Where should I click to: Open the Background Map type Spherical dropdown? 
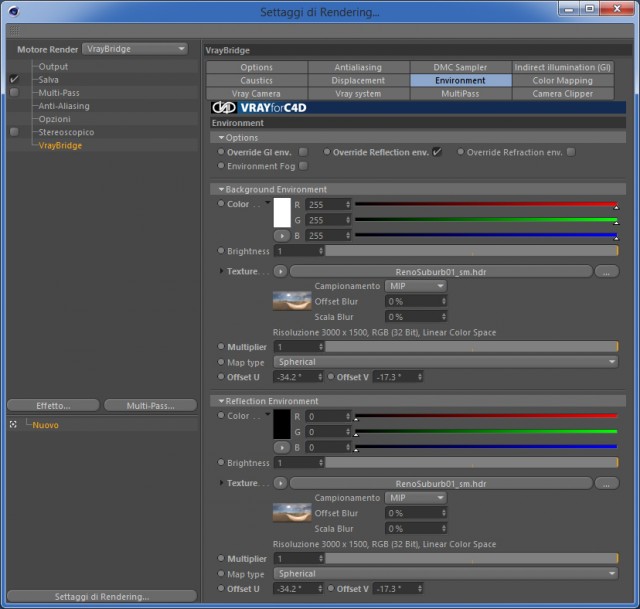[x=446, y=362]
